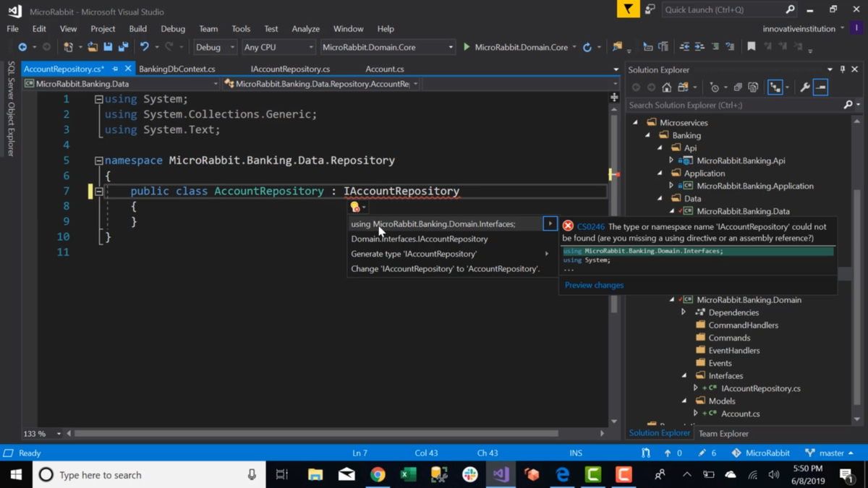Open MicroRabbit.Domain.Core startup project dropdown

(388, 47)
